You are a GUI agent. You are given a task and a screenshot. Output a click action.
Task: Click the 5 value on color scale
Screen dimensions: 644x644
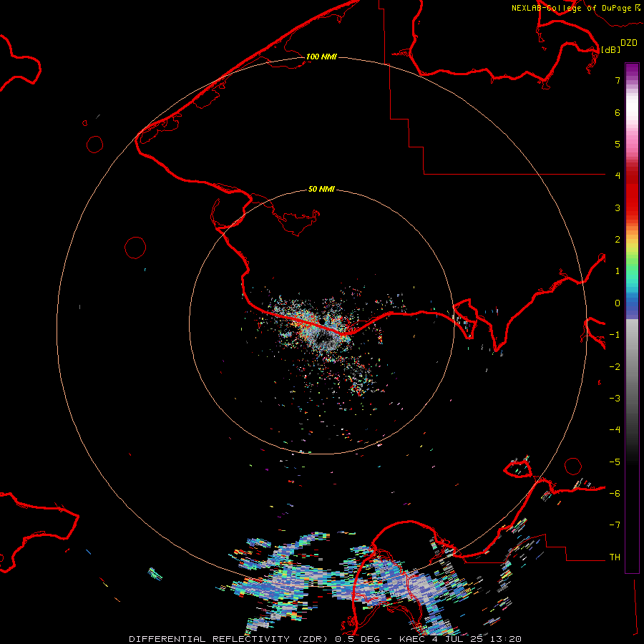[x=618, y=144]
